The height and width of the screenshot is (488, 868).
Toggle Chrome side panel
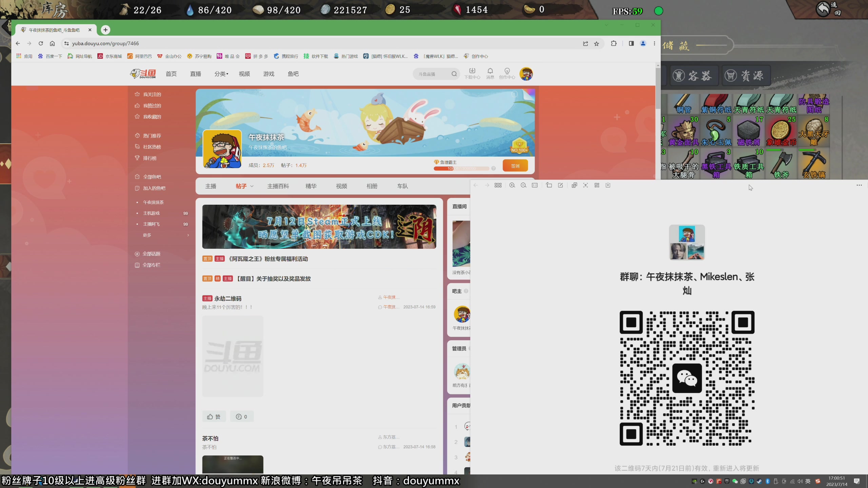(x=631, y=43)
